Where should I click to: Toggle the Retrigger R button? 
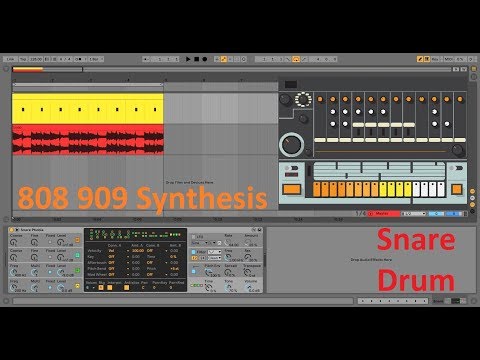tap(101, 288)
